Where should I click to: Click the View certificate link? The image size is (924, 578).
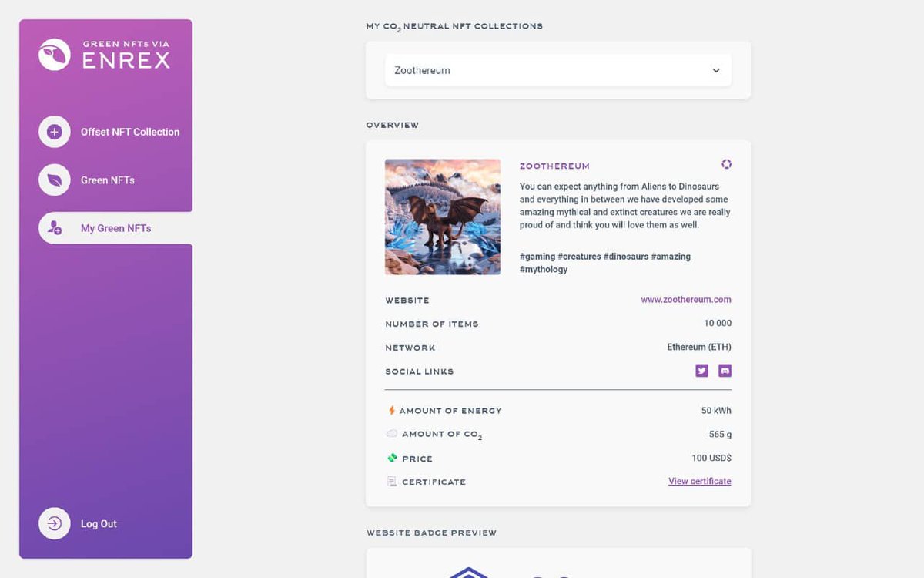(x=700, y=481)
